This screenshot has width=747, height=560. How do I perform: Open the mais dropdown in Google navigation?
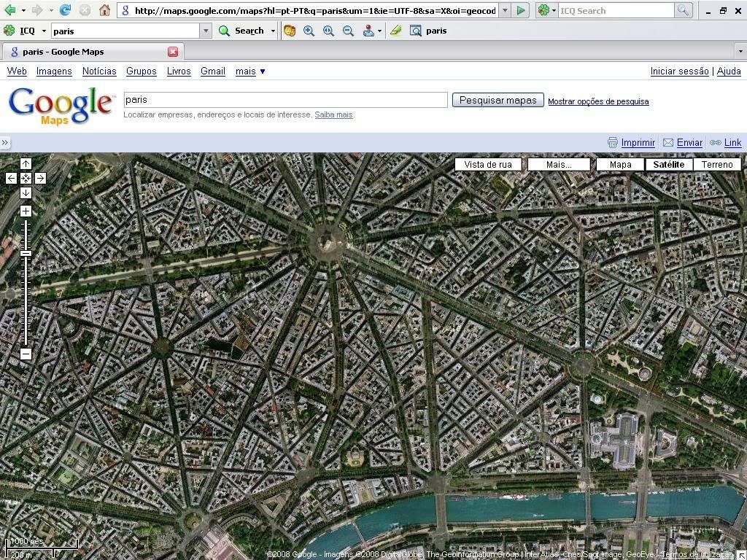[250, 71]
